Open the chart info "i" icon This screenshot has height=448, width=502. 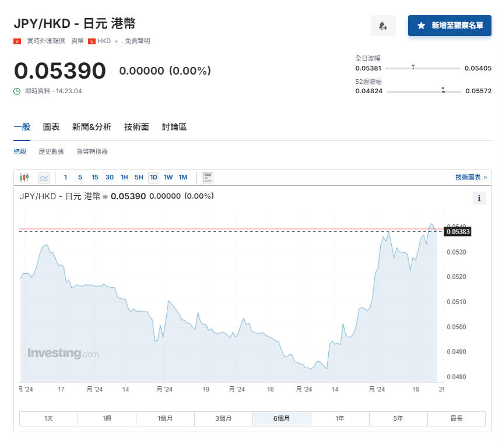[x=479, y=198]
